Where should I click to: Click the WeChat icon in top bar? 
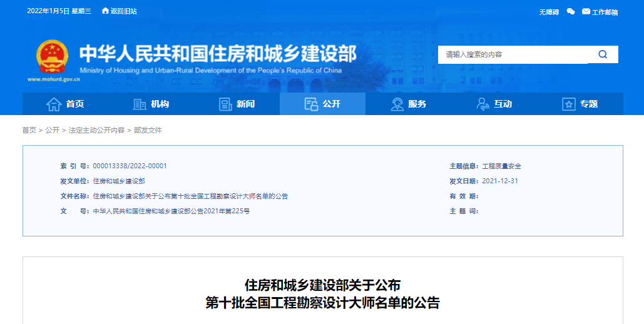[x=570, y=11]
